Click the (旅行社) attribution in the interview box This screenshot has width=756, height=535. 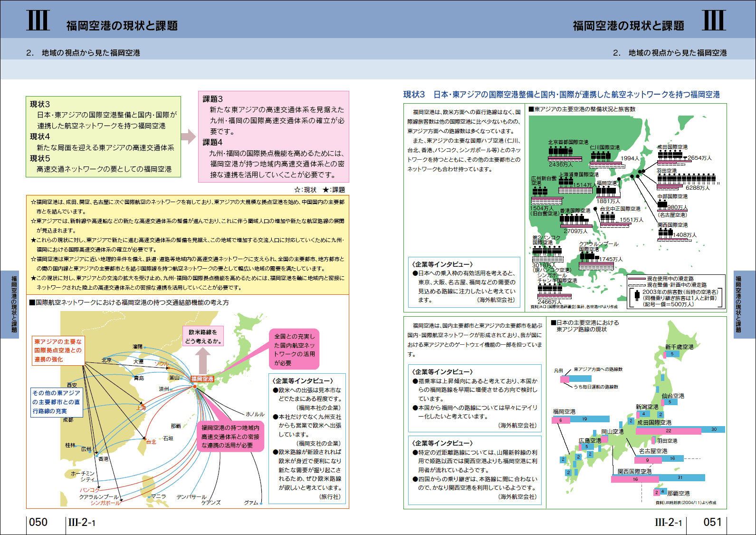(x=330, y=496)
